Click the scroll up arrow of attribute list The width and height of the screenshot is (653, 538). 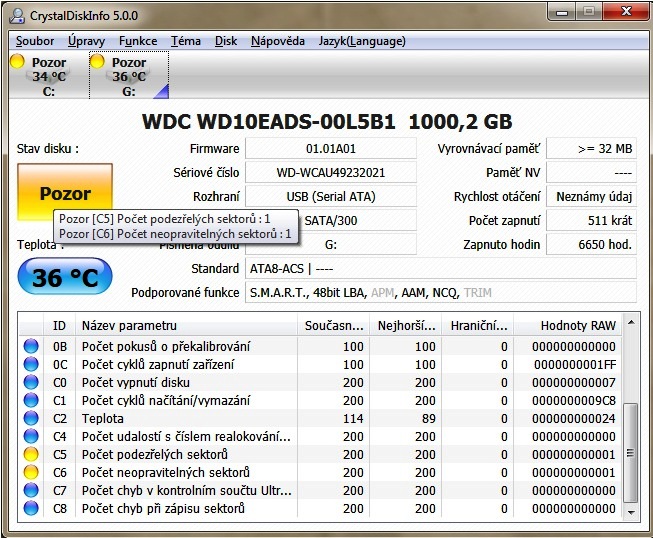(631, 322)
